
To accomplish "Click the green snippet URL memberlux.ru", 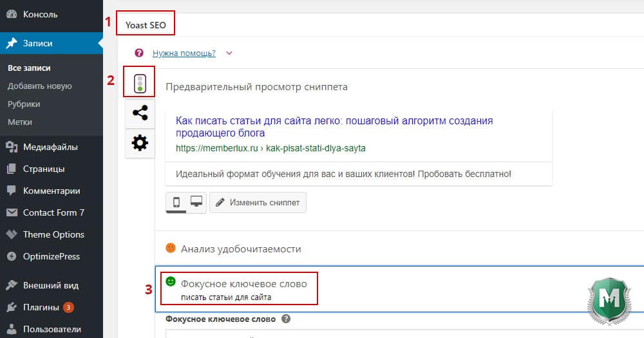I will (x=270, y=148).
